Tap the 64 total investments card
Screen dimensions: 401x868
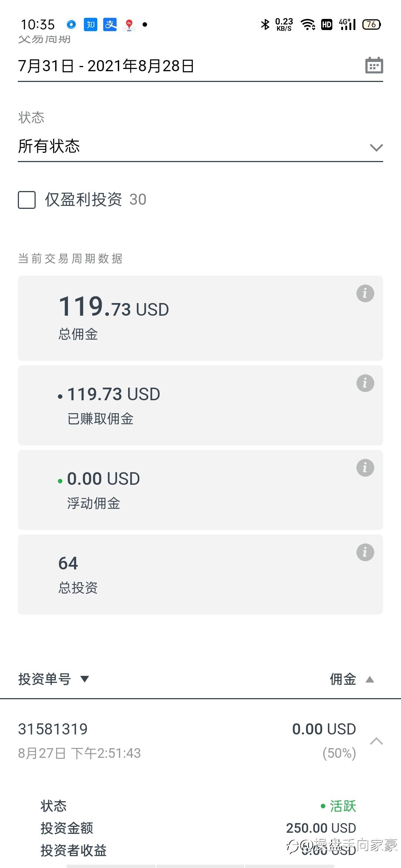tap(200, 574)
